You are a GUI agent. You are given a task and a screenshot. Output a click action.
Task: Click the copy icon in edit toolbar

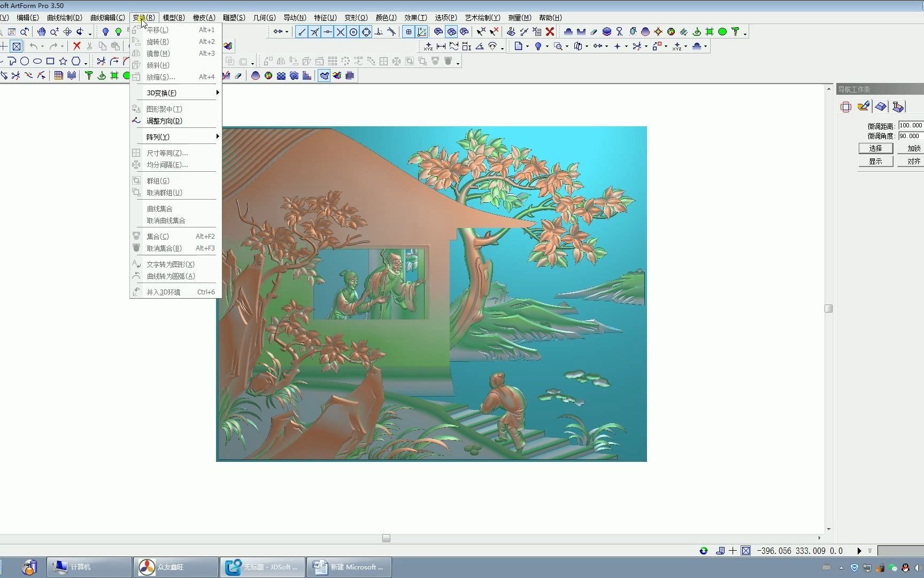coord(102,46)
